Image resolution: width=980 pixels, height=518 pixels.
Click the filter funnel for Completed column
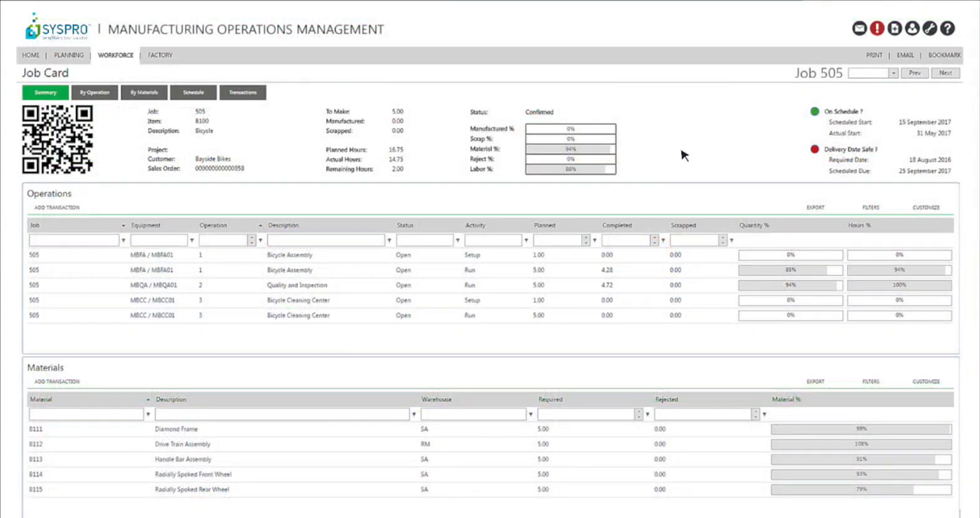[x=663, y=241]
